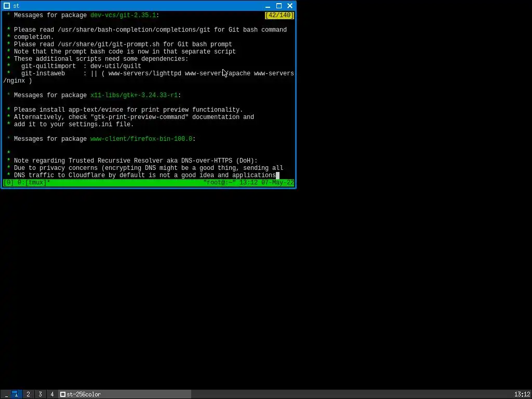Click the underscore icon at taskbar start

point(6,395)
